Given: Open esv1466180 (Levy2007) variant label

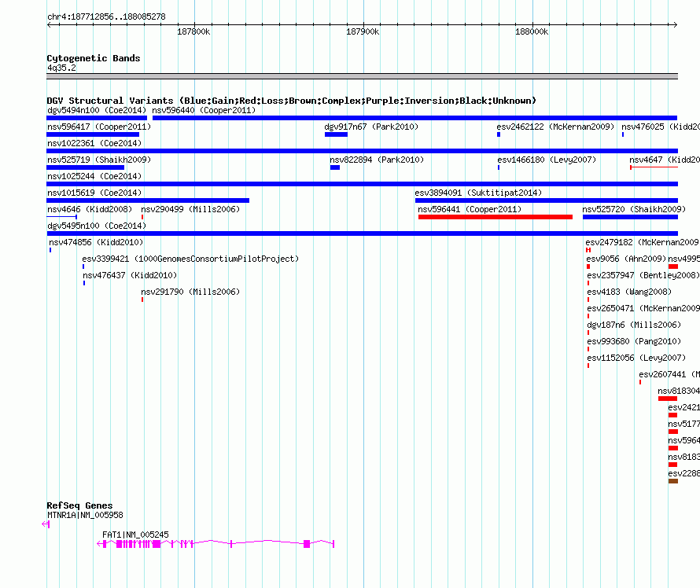Looking at the screenshot, I should (x=547, y=160).
